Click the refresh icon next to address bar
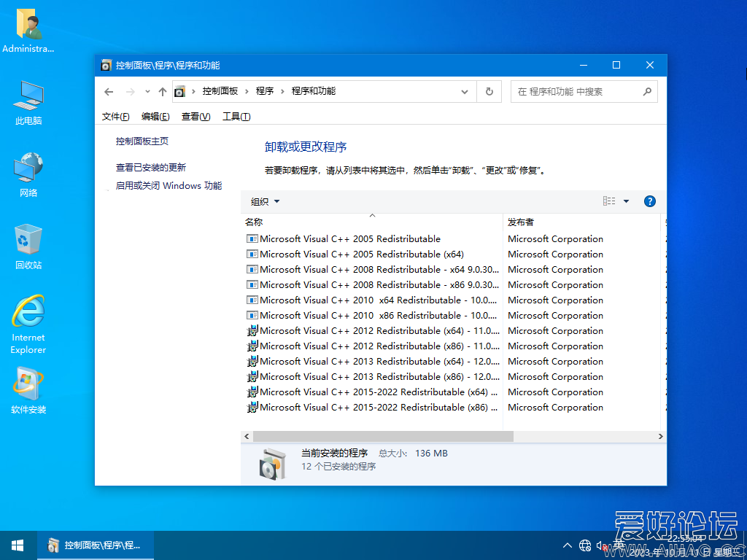 [x=489, y=91]
